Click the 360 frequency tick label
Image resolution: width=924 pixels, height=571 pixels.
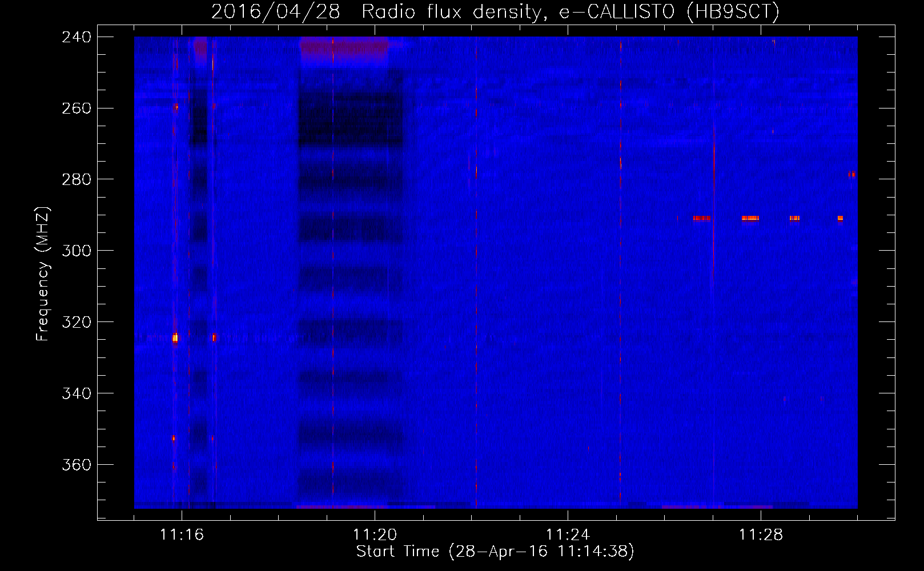coord(77,465)
